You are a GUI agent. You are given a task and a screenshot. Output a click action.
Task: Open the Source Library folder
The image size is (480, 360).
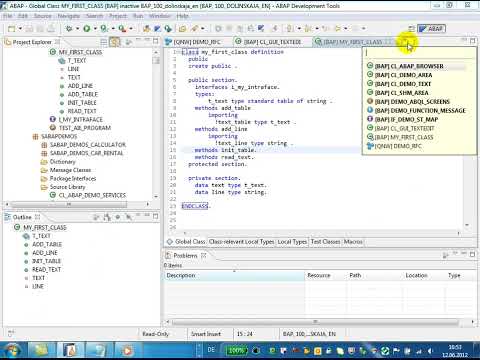coord(67,187)
